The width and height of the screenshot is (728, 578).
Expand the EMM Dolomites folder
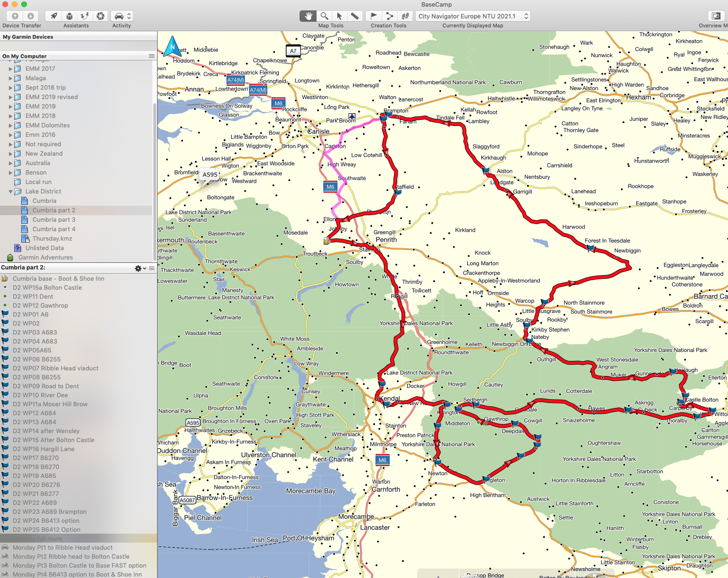coord(10,126)
